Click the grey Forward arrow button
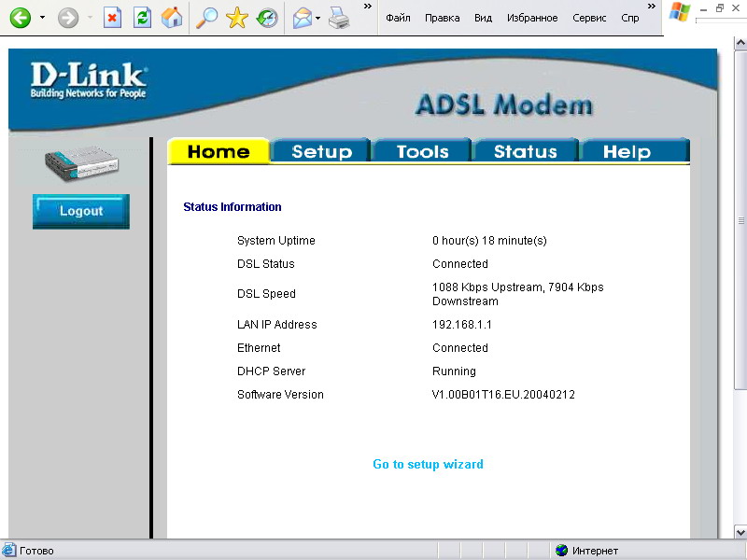The height and width of the screenshot is (560, 747). point(67,18)
